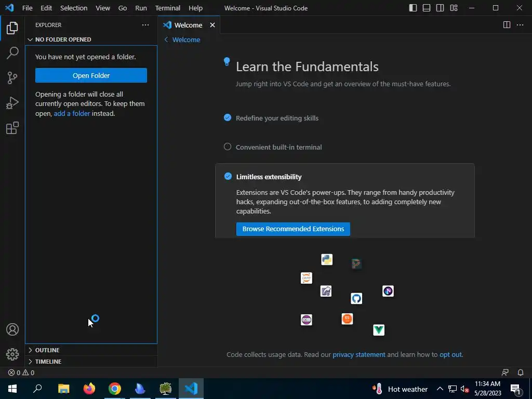Split the editor to the right
The height and width of the screenshot is (399, 532).
507,25
